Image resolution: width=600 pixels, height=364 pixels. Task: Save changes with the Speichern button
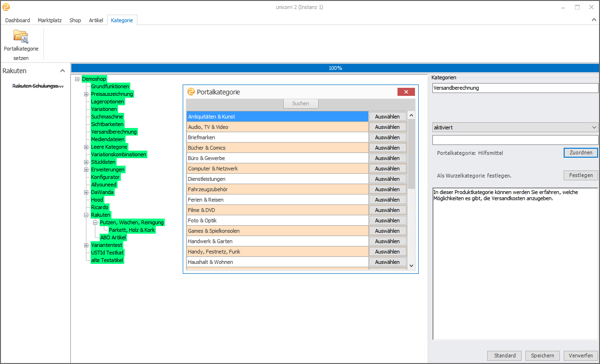pos(542,356)
